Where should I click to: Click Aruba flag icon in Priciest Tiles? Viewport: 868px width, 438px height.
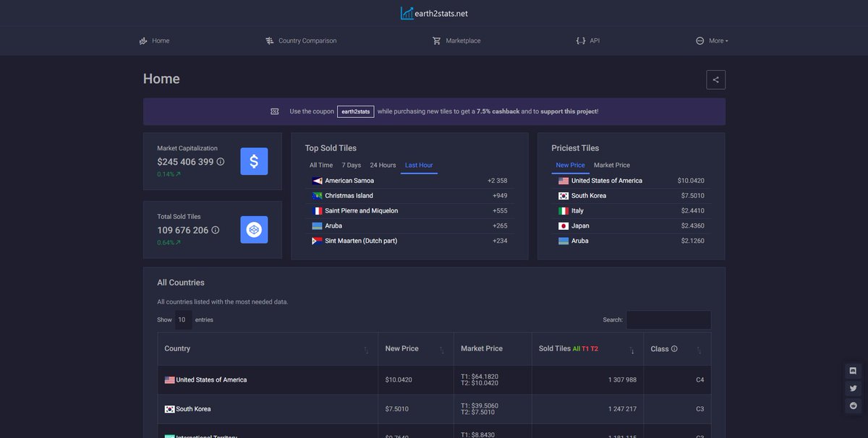point(563,241)
